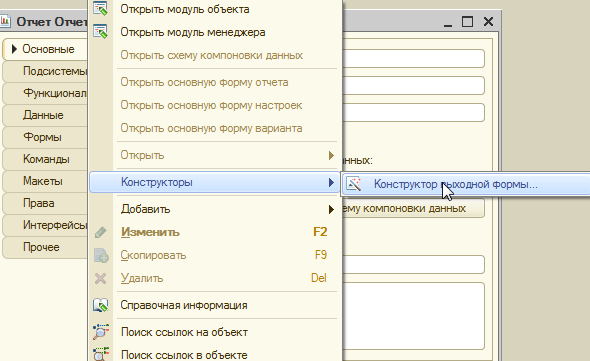Image resolution: width=590 pixels, height=361 pixels.
Task: Switch to the Подсистемы tab
Action: [45, 71]
